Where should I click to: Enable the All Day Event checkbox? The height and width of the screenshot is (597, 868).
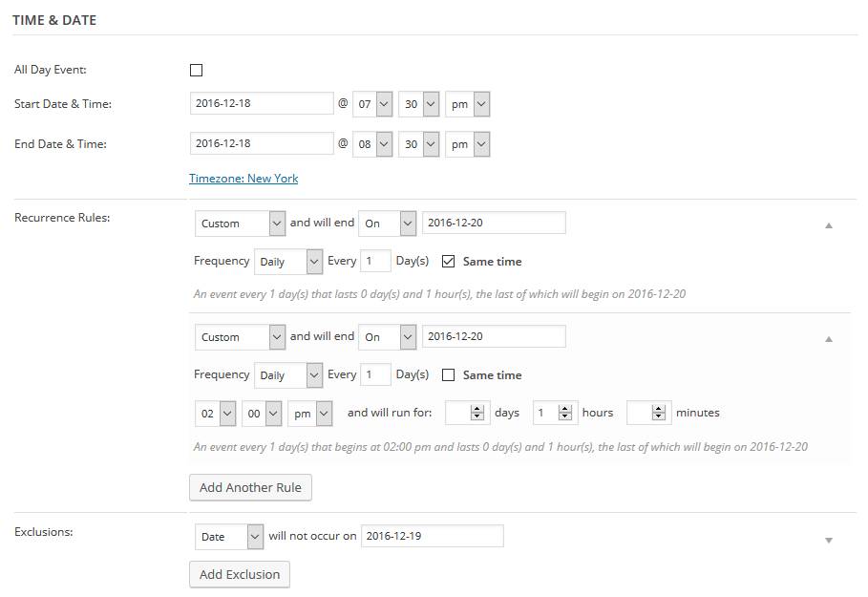click(x=197, y=70)
